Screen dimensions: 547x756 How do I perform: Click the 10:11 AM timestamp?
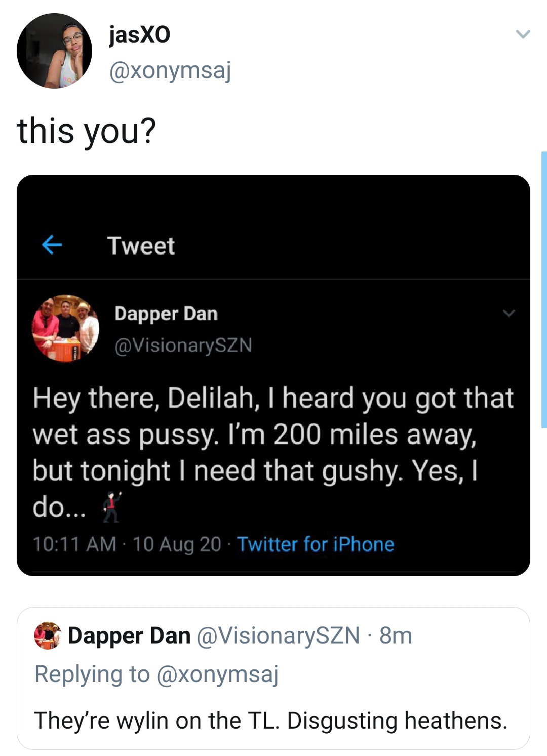74,544
